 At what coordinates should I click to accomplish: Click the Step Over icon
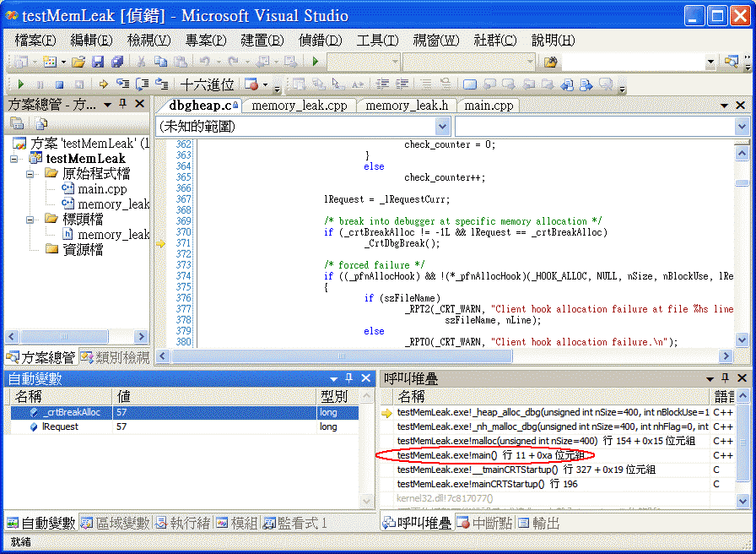point(143,84)
